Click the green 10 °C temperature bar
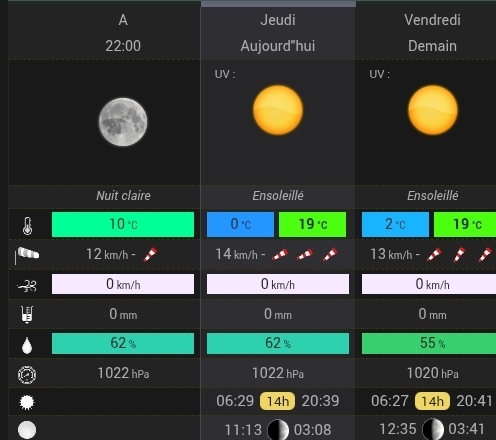The image size is (496, 440). click(x=123, y=224)
